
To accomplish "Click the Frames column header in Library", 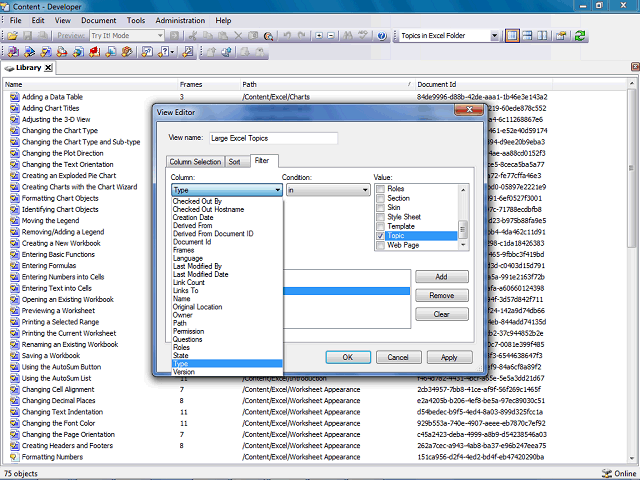I will click(209, 84).
